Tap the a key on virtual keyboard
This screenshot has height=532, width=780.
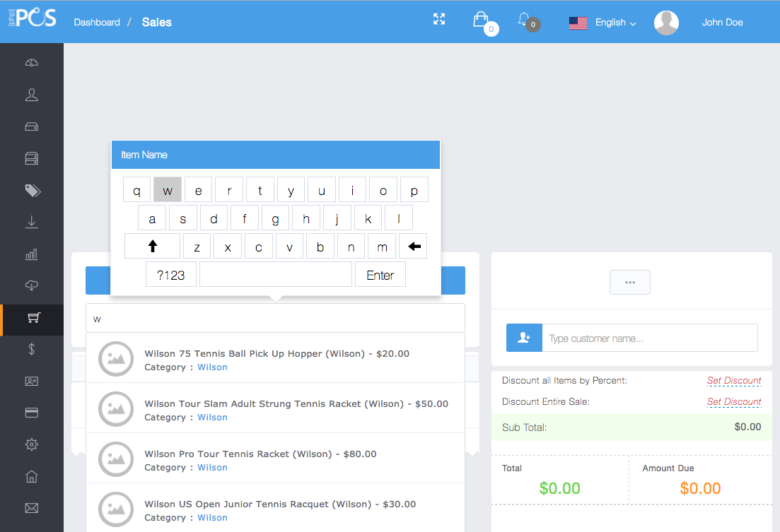coord(152,218)
